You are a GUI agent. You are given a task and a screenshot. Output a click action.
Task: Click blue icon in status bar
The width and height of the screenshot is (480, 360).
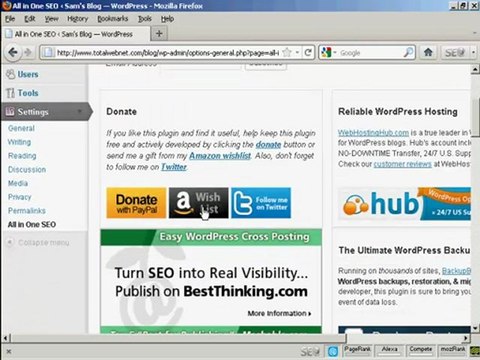coord(333,351)
